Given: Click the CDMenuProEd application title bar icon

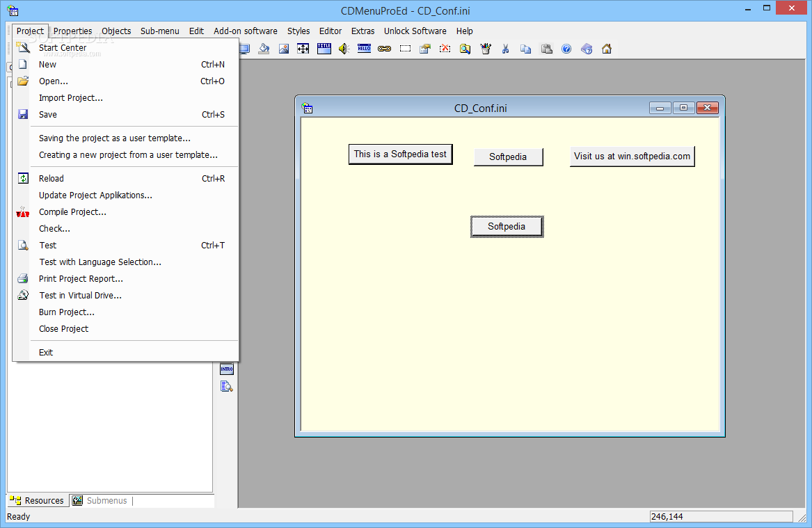Looking at the screenshot, I should point(13,10).
